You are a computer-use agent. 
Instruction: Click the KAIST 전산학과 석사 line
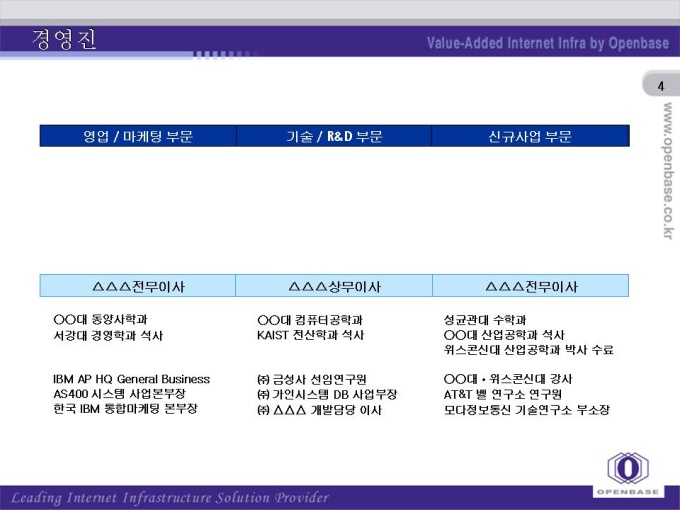tap(310, 335)
